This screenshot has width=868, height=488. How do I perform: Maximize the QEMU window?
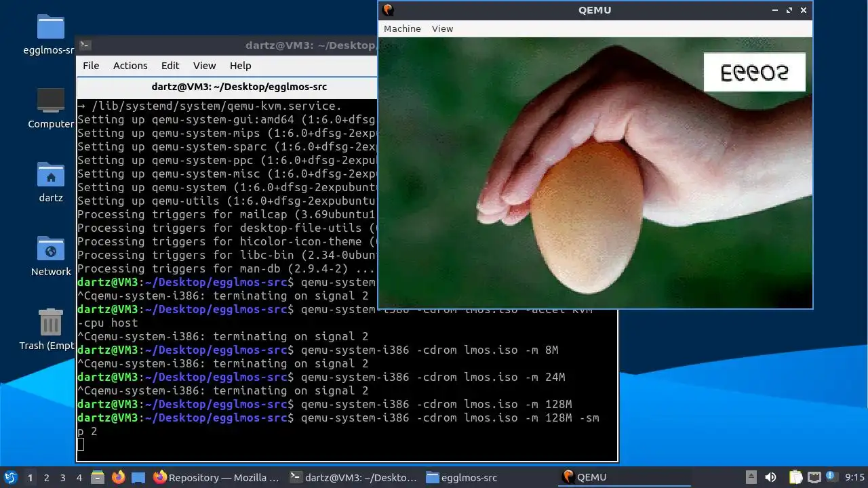(789, 10)
